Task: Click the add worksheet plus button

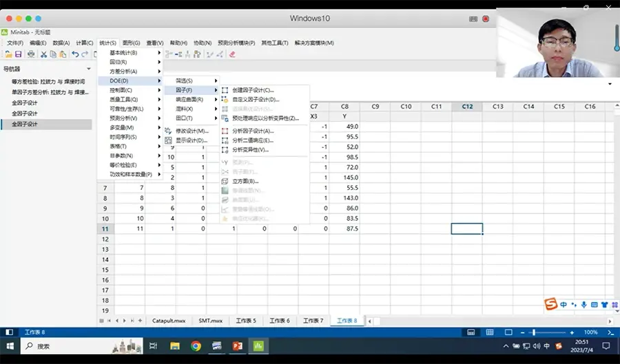Action: tap(140, 321)
